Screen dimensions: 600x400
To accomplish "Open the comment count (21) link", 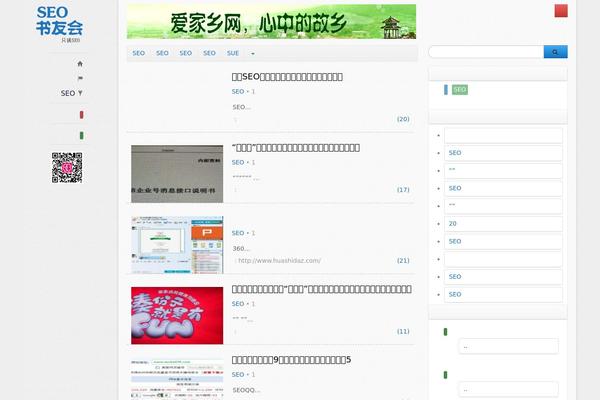I will [403, 261].
